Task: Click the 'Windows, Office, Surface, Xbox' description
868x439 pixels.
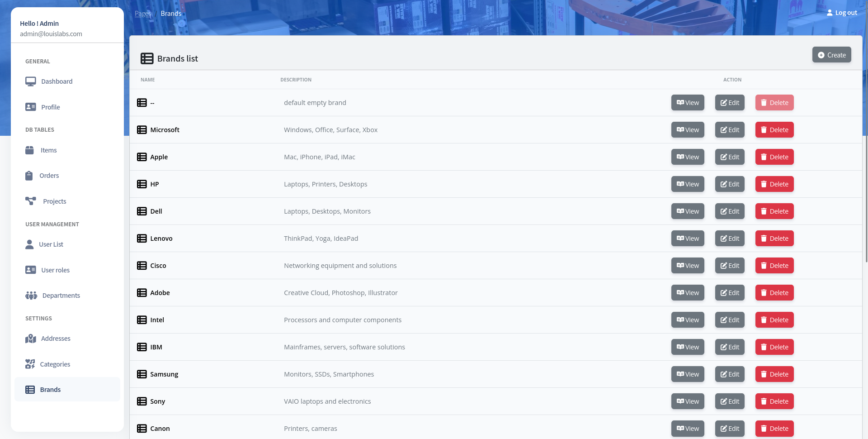Action: (330, 130)
